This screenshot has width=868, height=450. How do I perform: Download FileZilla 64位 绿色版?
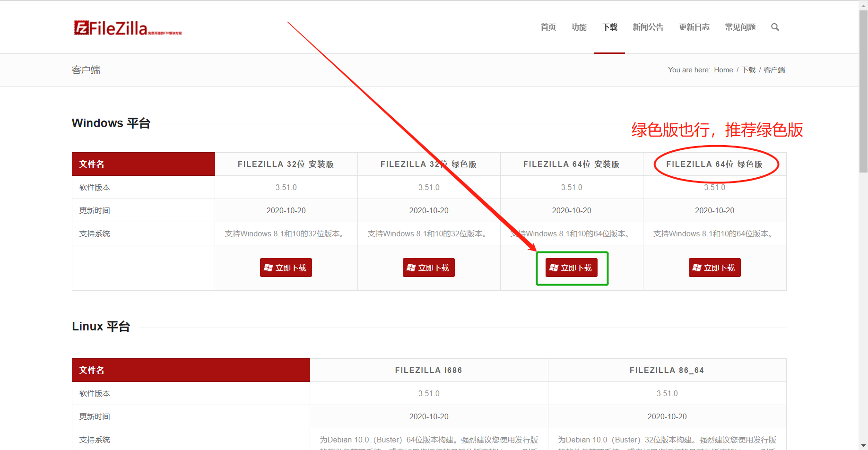coord(715,268)
